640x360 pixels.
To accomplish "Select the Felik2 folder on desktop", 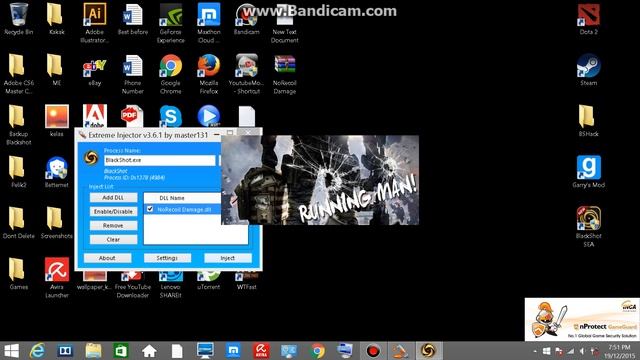I will 18,172.
